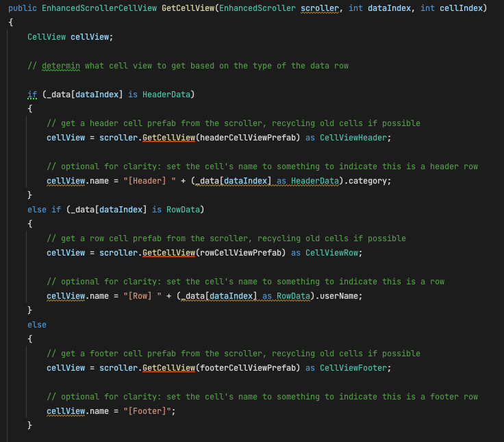The image size is (504, 442).
Task: Click RowData in the else if condition
Action: [x=184, y=210]
